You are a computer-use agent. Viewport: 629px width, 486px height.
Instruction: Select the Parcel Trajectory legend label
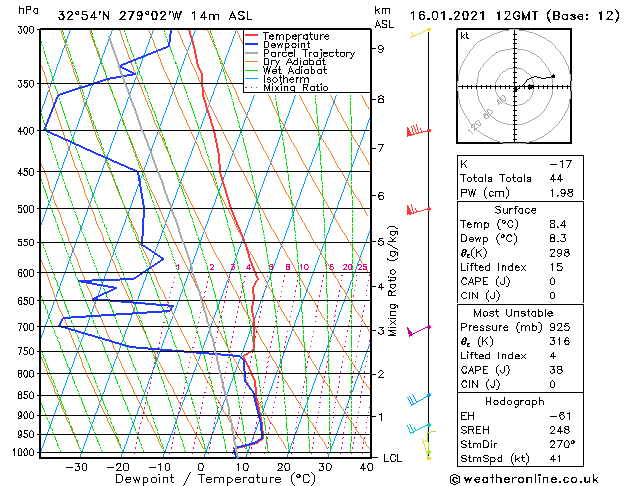[309, 53]
